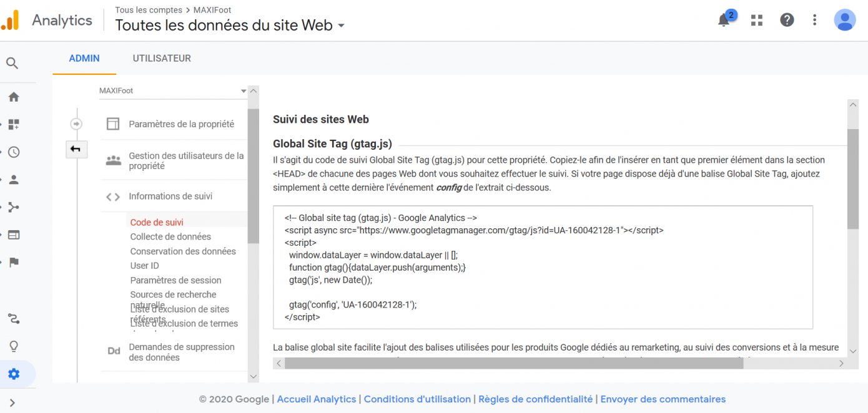Expand the Customization sidebar arrow
Image resolution: width=868 pixels, height=413 pixels.
coord(2,124)
